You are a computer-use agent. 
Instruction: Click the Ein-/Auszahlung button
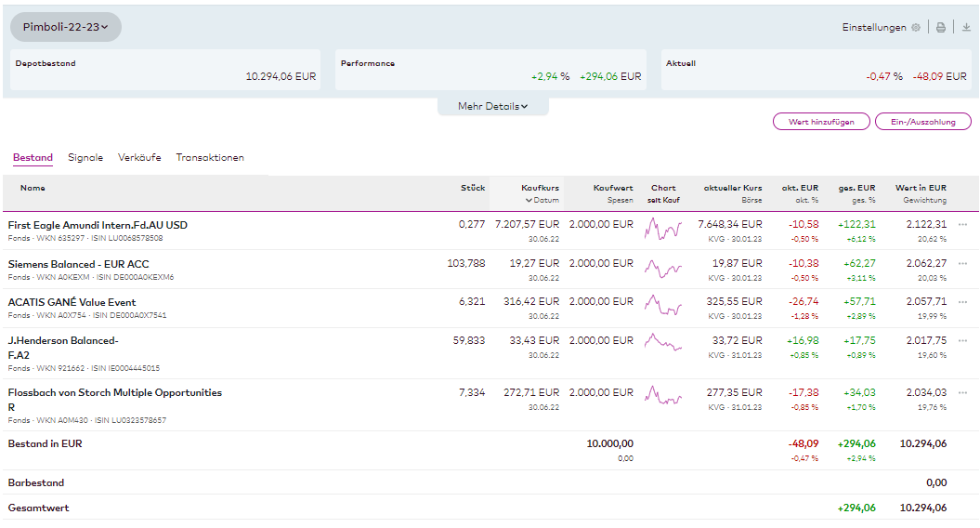pos(922,122)
